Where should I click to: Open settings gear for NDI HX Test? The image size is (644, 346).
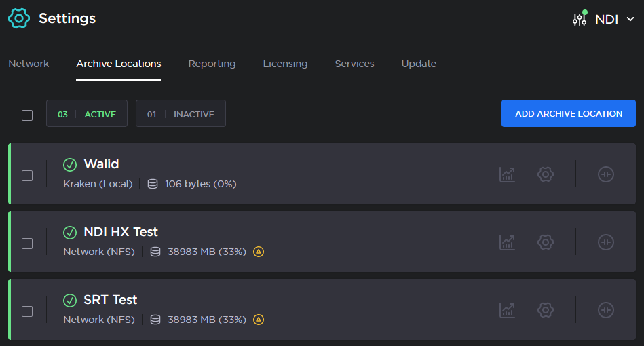click(545, 242)
